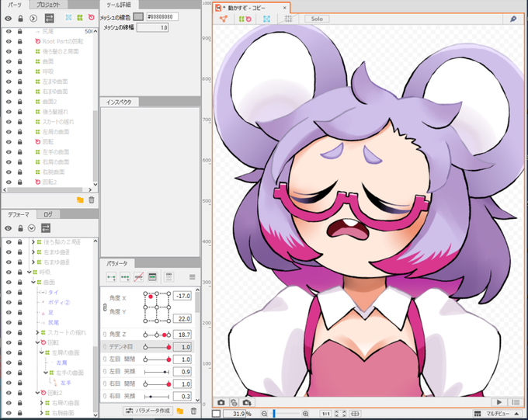
Task: Open the Parameter panel hamburger menu
Action: (x=193, y=277)
